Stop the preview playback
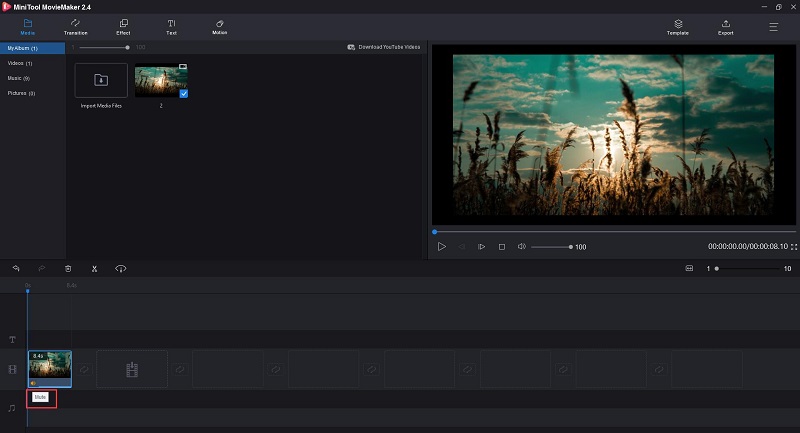 [502, 247]
